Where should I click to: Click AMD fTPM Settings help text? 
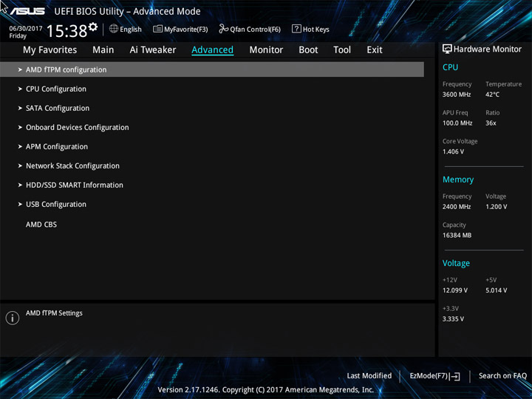click(54, 313)
